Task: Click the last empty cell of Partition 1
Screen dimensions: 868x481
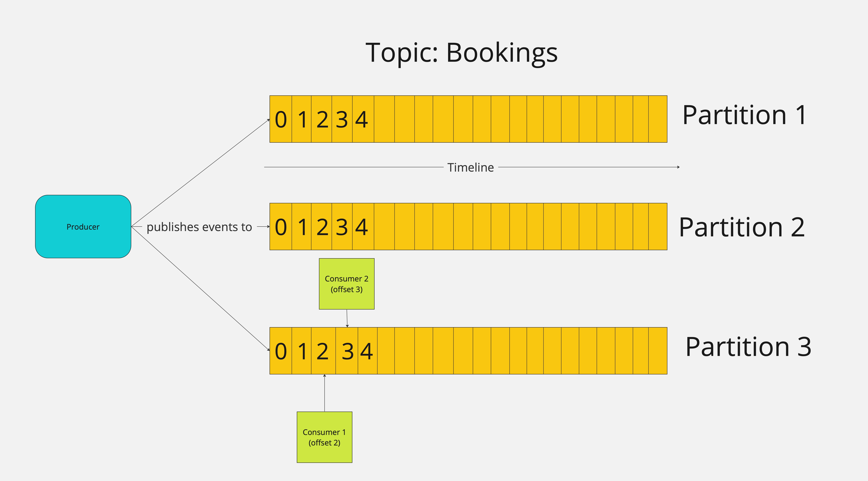Action: pyautogui.click(x=657, y=119)
